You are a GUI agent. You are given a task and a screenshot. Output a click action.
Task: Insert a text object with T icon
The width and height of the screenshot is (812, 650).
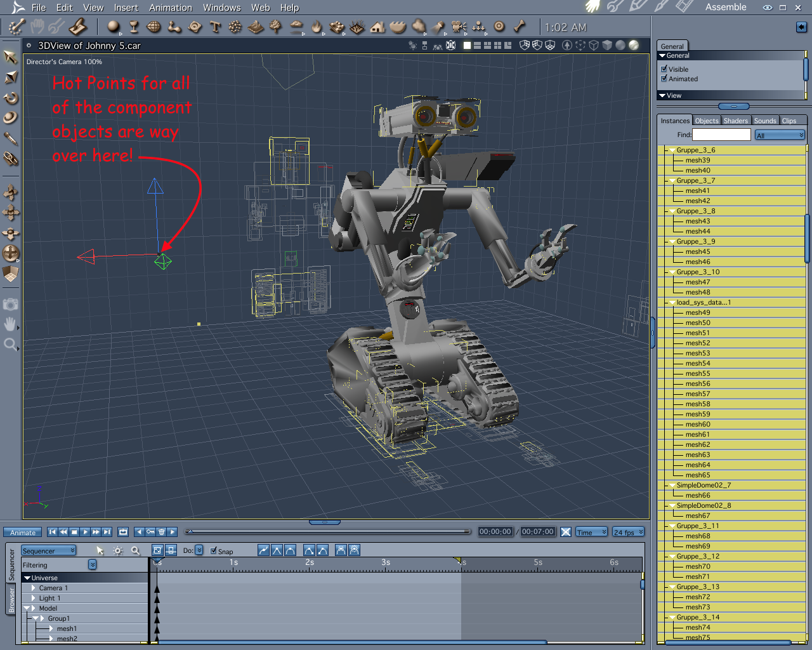coord(215,27)
